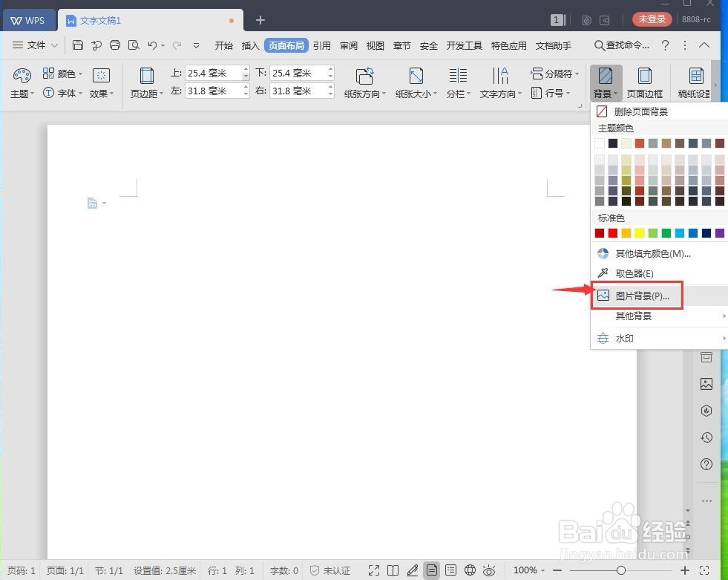
Task: Click the Undo arrow icon
Action: [152, 45]
